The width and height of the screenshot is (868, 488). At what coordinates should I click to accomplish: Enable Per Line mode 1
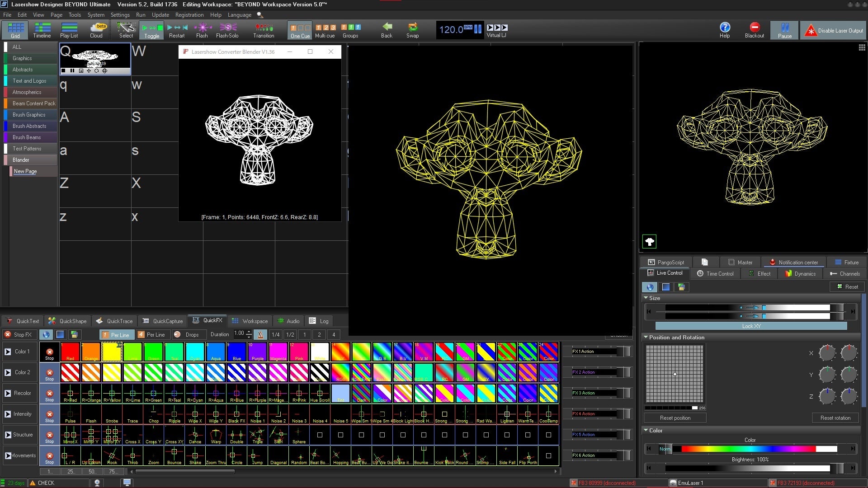[116, 335]
